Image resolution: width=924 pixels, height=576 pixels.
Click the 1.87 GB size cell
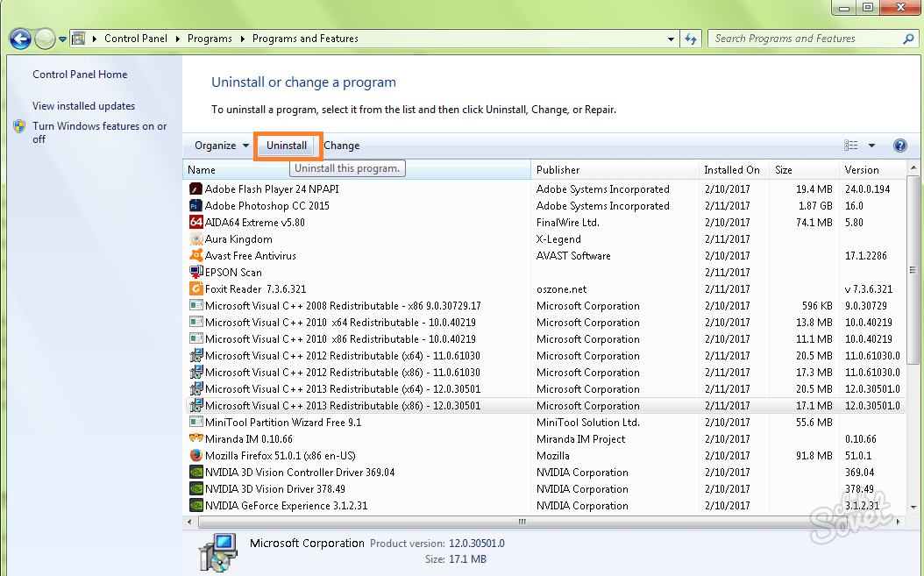815,206
